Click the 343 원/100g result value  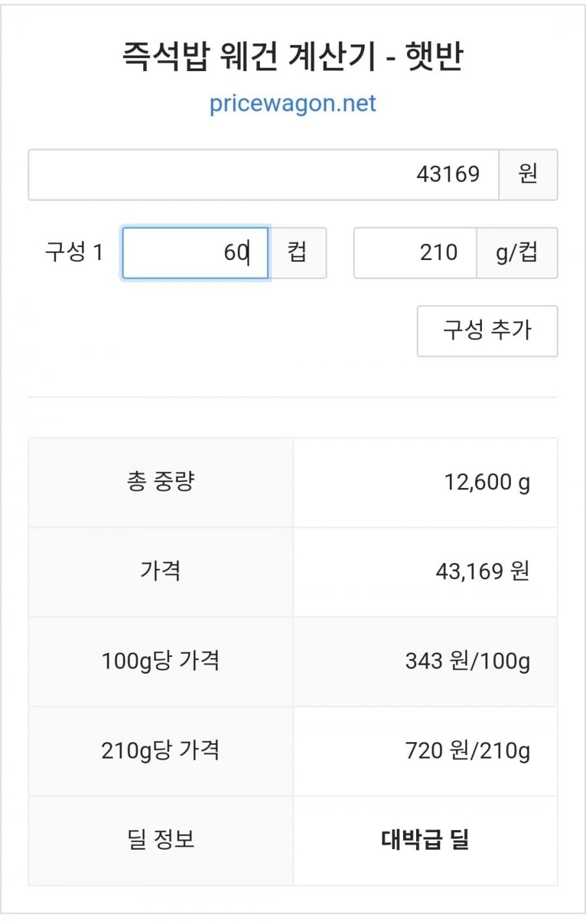click(x=467, y=661)
